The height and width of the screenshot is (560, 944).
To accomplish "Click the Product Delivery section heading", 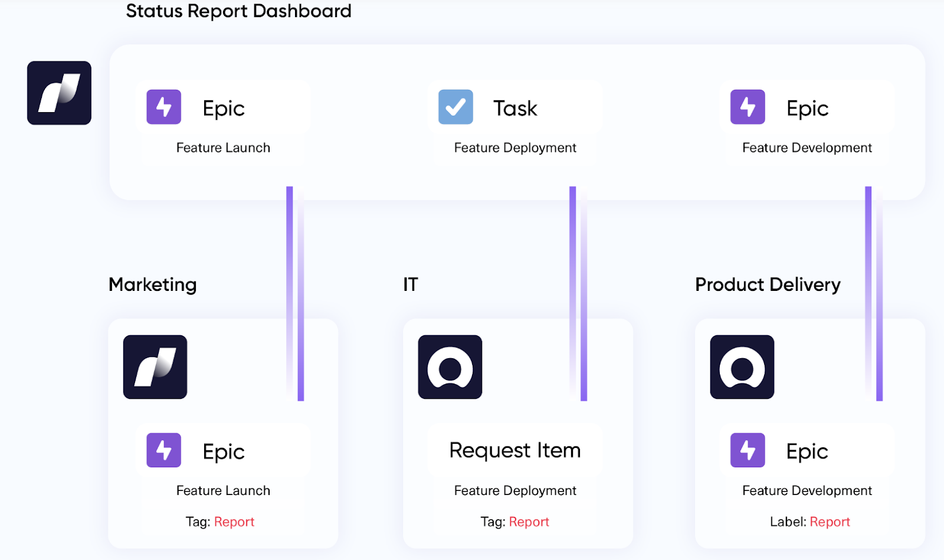I will coord(768,285).
